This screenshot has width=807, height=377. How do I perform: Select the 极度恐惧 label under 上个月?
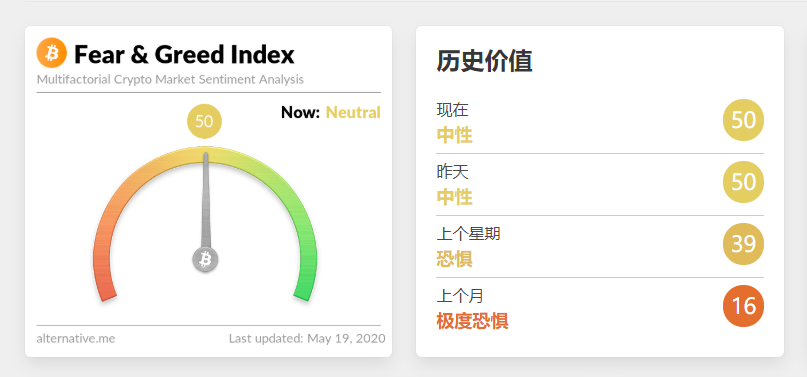tap(472, 321)
